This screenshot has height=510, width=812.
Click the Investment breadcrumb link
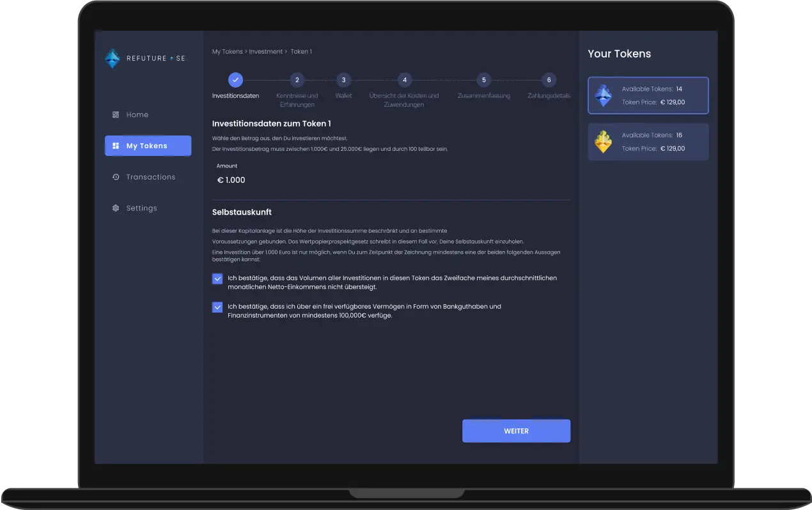coord(265,52)
